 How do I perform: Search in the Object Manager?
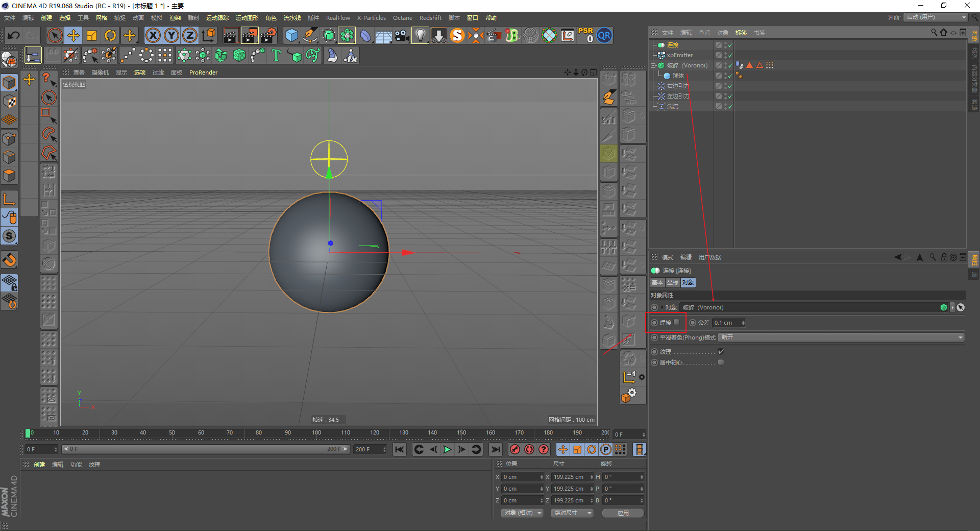click(934, 33)
